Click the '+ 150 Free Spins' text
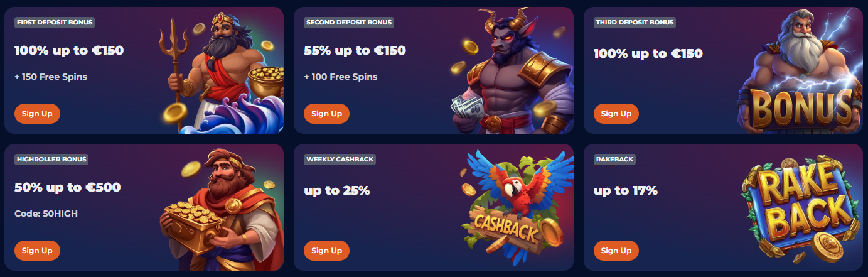868x277 pixels. pos(51,77)
